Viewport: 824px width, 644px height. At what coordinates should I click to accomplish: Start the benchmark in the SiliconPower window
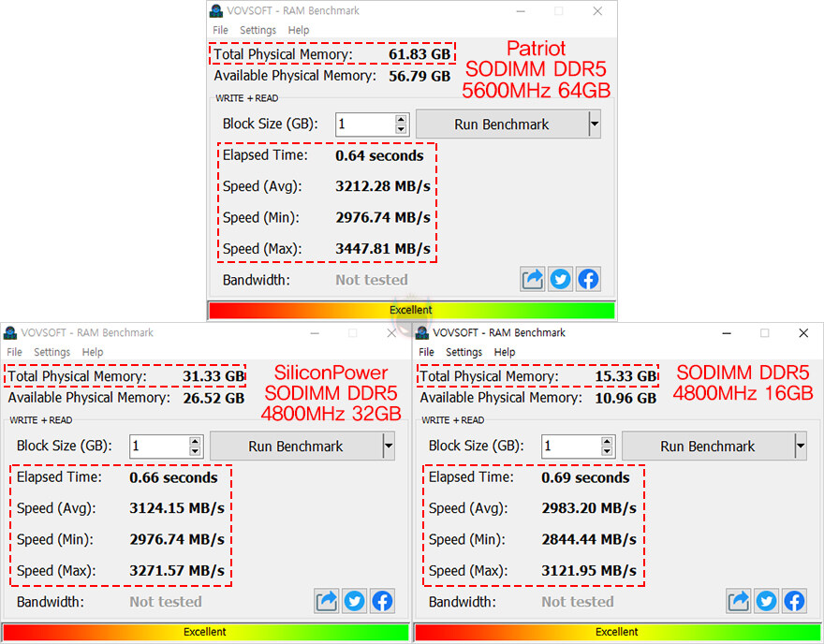pos(295,446)
